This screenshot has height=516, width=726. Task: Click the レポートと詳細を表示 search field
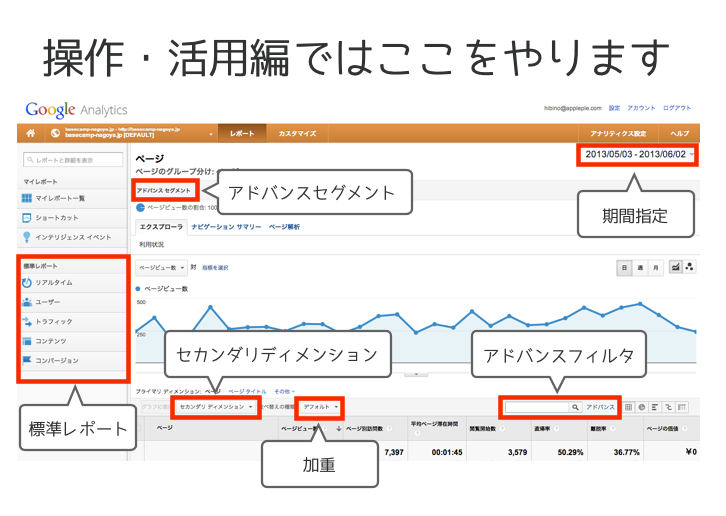73,160
